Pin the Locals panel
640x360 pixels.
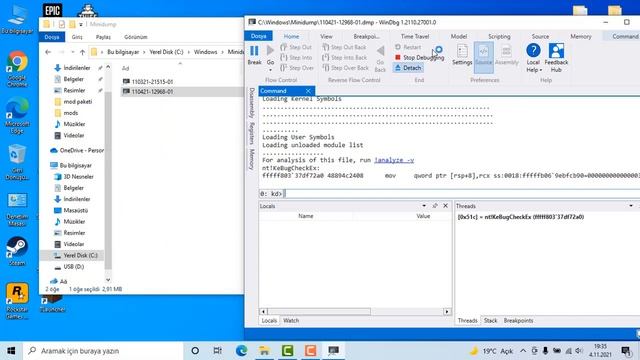pyautogui.click(x=435, y=206)
